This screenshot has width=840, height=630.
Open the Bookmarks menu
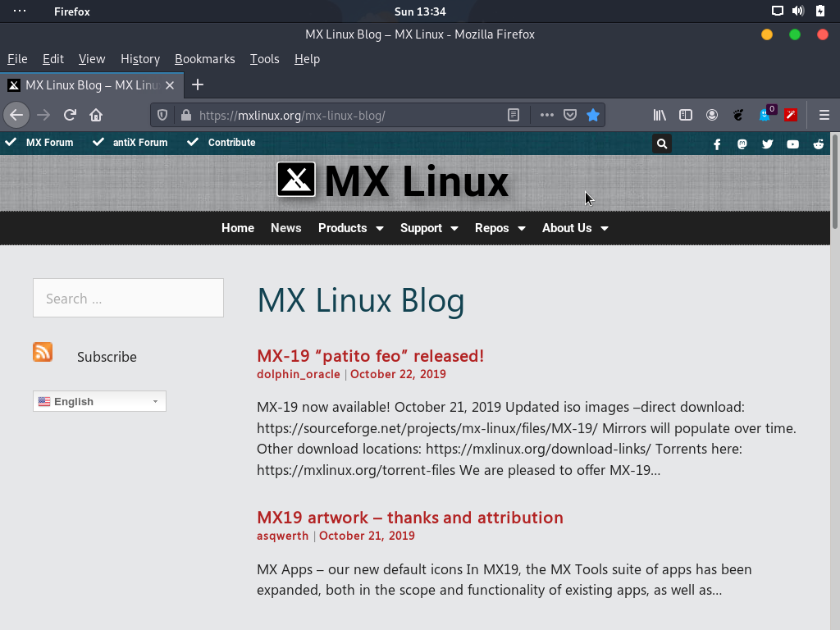click(x=204, y=59)
